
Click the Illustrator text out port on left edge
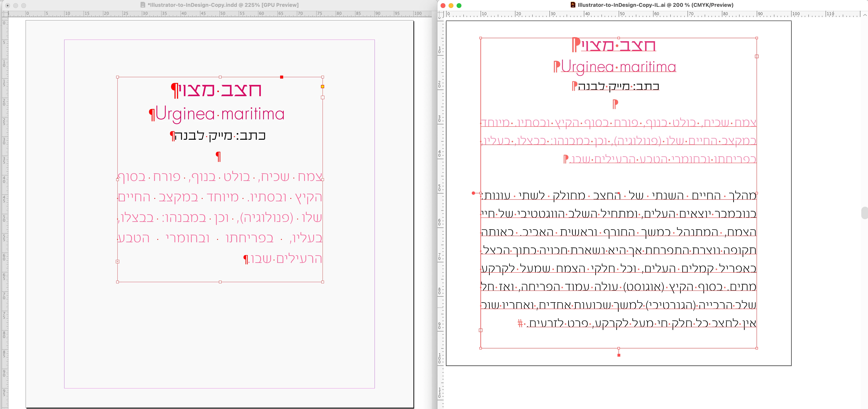pos(480,330)
